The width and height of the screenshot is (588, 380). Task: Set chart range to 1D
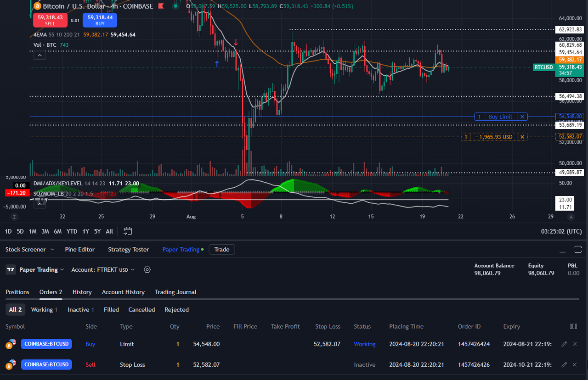coord(8,231)
